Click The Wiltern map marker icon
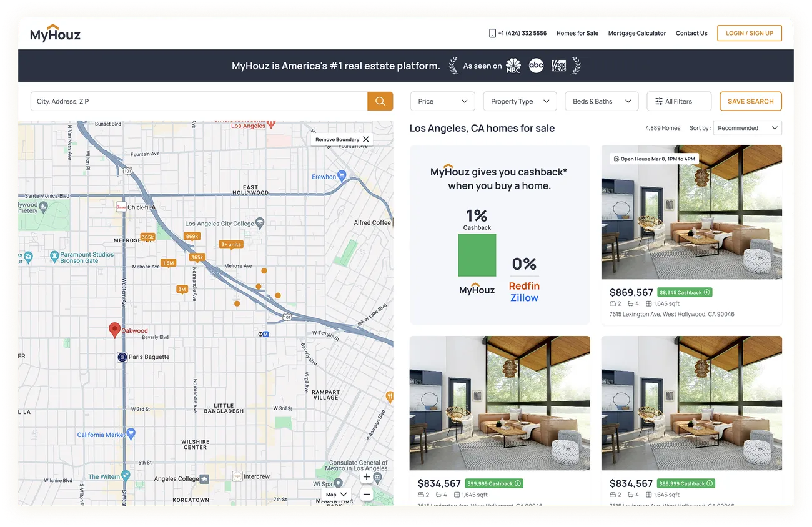The width and height of the screenshot is (812, 527). 126,476
